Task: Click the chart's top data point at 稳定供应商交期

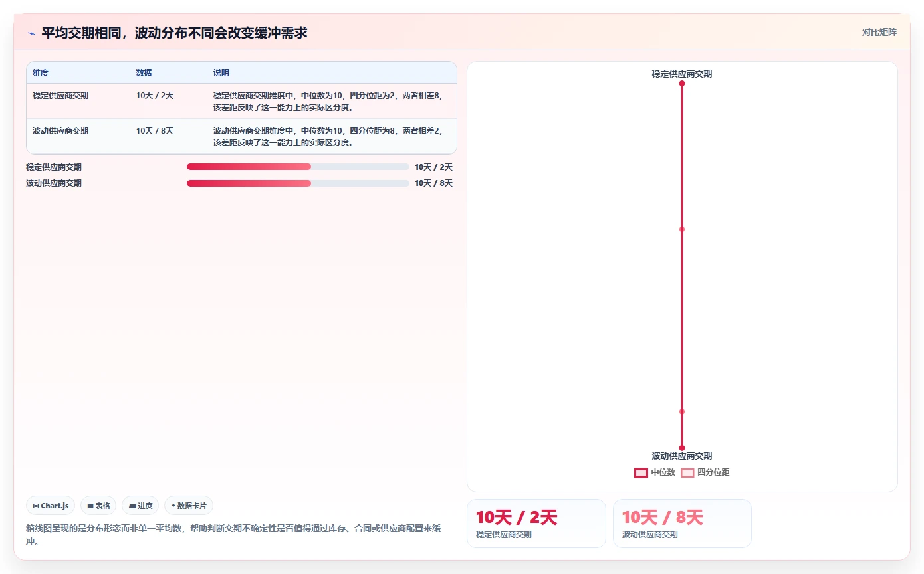Action: point(682,84)
